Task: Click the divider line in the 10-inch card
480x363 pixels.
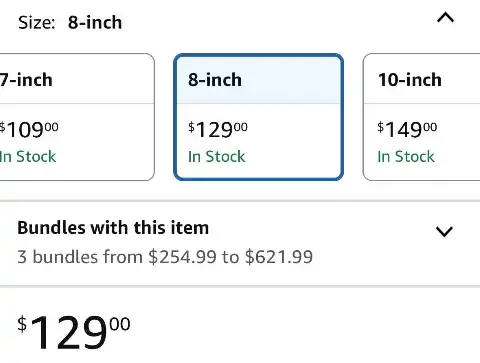Action: click(422, 104)
